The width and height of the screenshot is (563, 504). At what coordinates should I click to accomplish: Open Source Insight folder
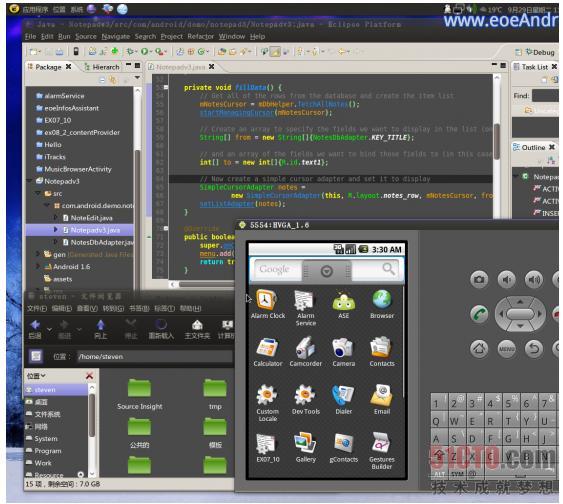pos(140,394)
